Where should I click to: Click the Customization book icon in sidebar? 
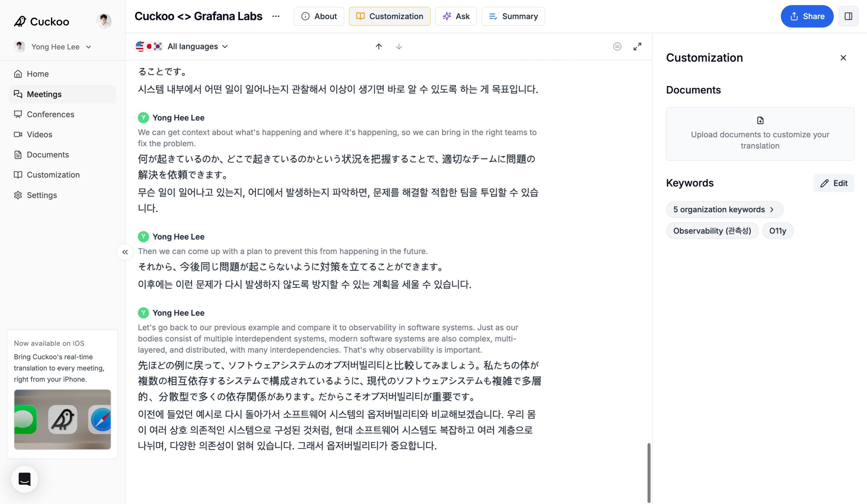pyautogui.click(x=18, y=175)
